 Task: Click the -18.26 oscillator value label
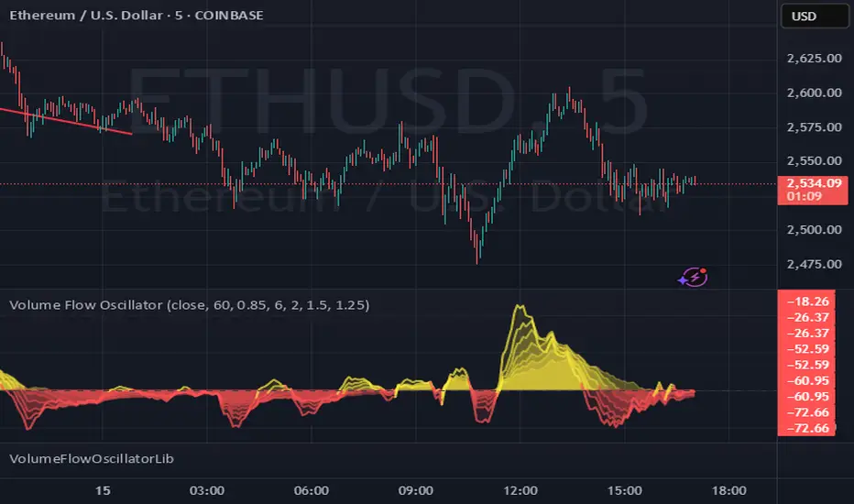click(806, 301)
